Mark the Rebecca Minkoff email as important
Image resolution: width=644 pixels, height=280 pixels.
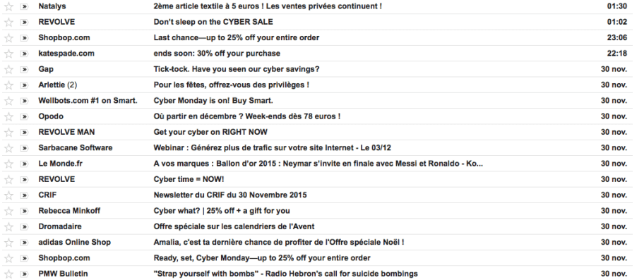point(24,211)
